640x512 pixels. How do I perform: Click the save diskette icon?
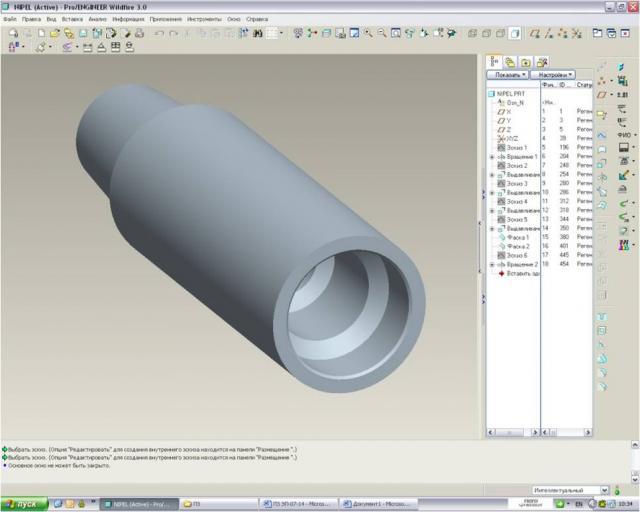pyautogui.click(x=83, y=33)
